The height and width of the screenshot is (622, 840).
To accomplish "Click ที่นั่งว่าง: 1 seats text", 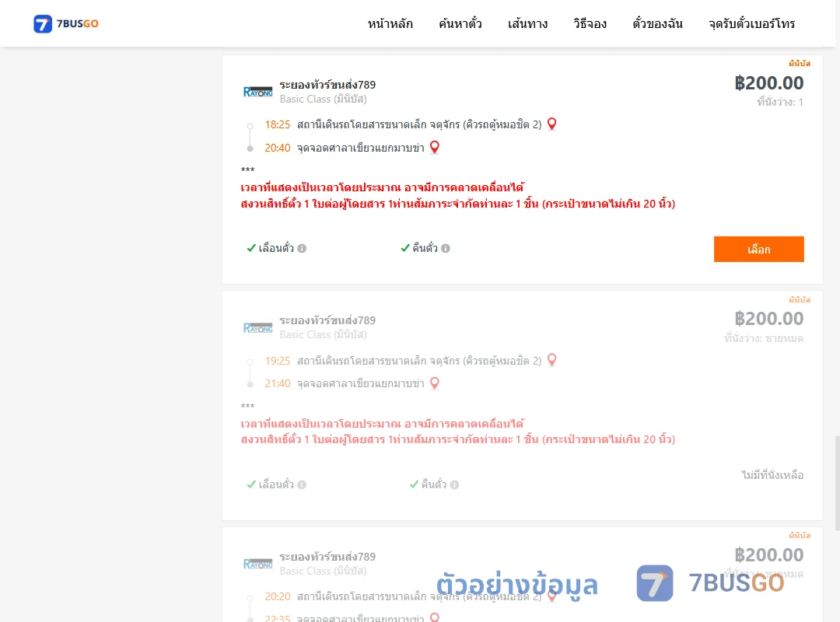I will (780, 102).
